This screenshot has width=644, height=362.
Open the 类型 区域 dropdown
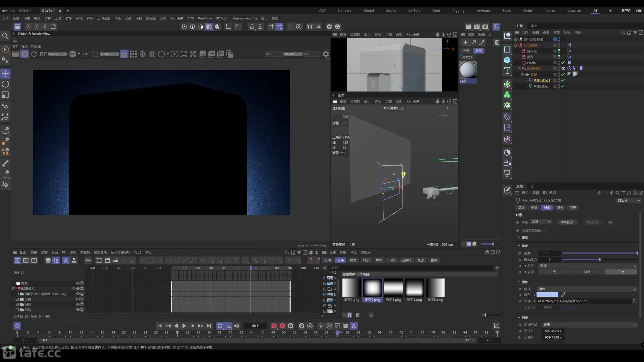(x=541, y=222)
